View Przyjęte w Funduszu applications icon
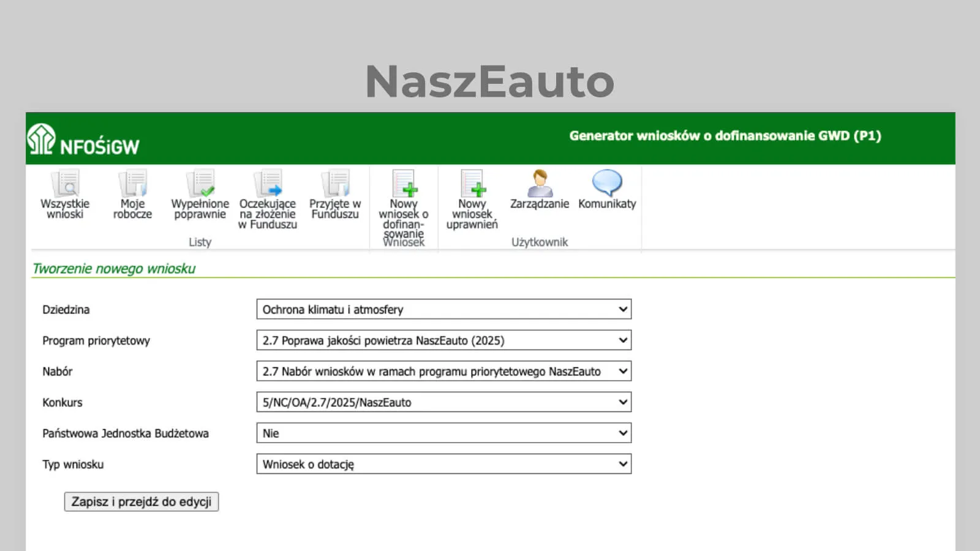The image size is (980, 551). (335, 183)
